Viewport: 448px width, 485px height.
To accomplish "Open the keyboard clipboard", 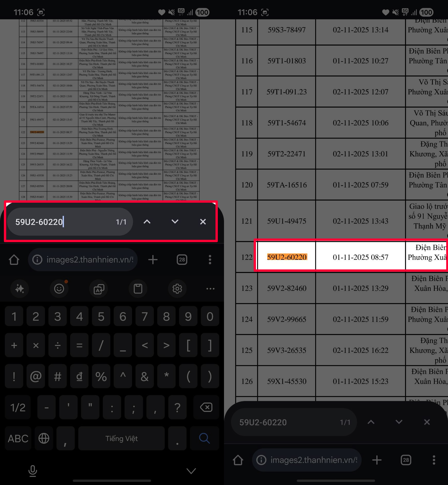I will (138, 289).
